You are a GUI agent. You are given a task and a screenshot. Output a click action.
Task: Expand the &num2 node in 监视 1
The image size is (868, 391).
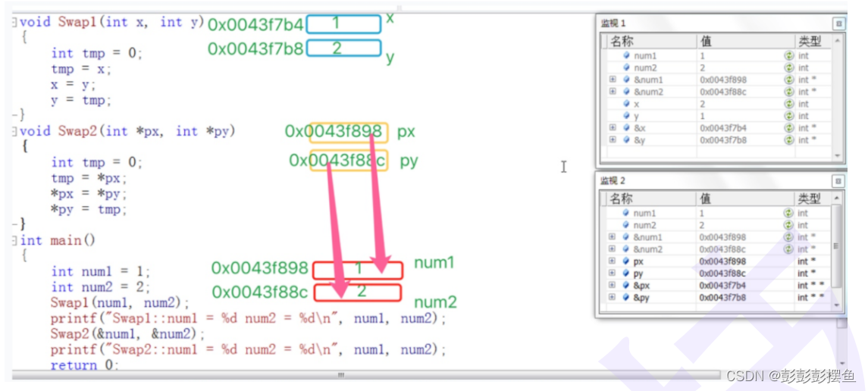613,92
